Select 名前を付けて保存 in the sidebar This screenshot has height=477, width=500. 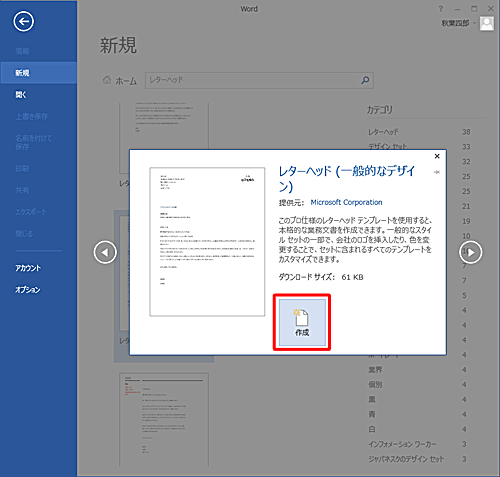coord(39,142)
